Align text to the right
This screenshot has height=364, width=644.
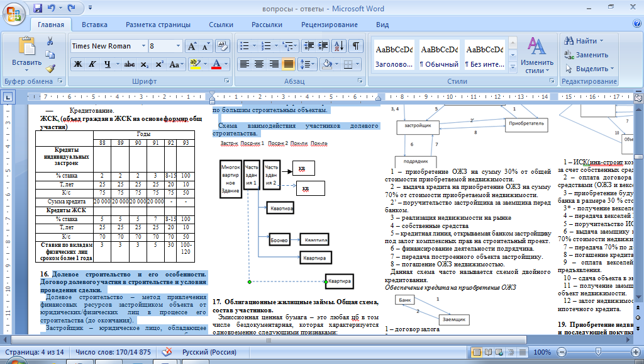[x=274, y=64]
